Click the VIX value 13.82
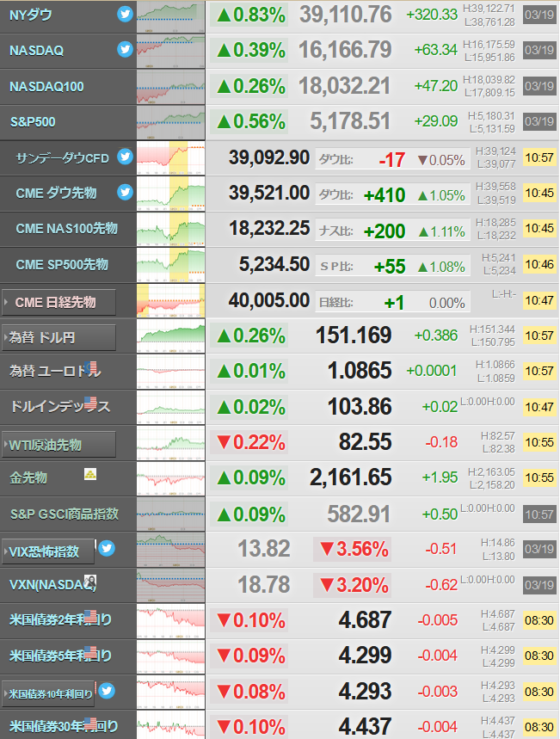The image size is (560, 739). (x=264, y=549)
